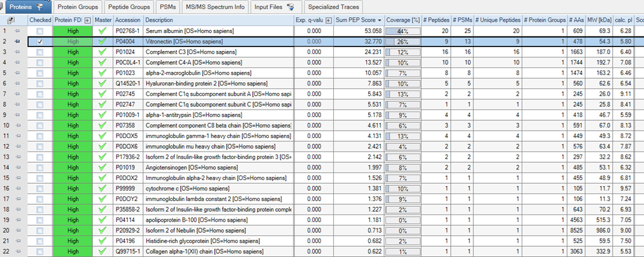
Task: Check the alpha-1-antitrypsin row checkbox
Action: coord(40,115)
